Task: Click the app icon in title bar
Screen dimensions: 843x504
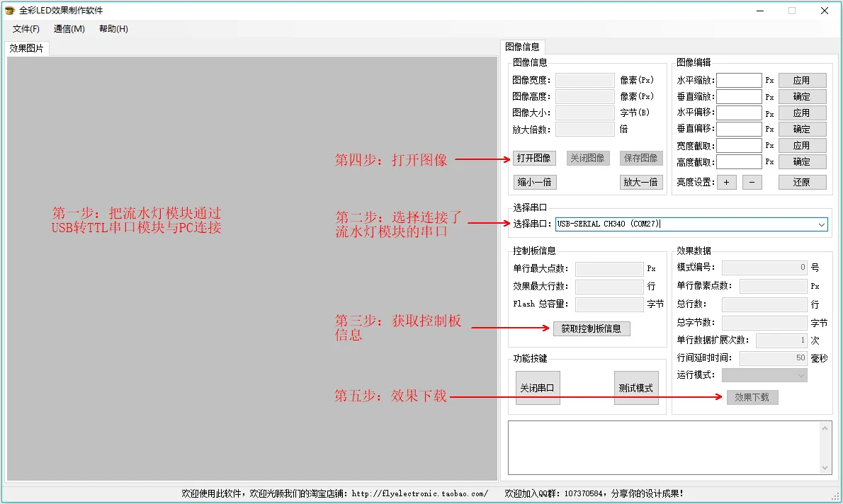Action: tap(10, 10)
